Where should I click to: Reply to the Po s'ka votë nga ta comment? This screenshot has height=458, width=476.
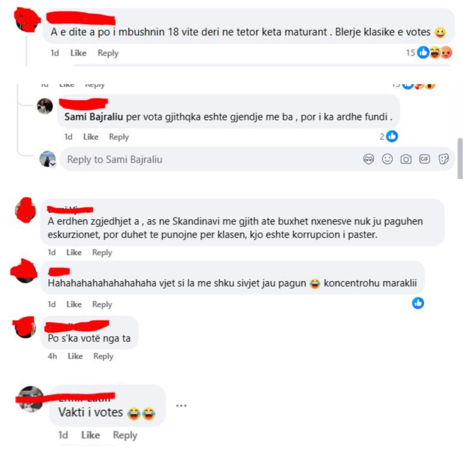(103, 356)
